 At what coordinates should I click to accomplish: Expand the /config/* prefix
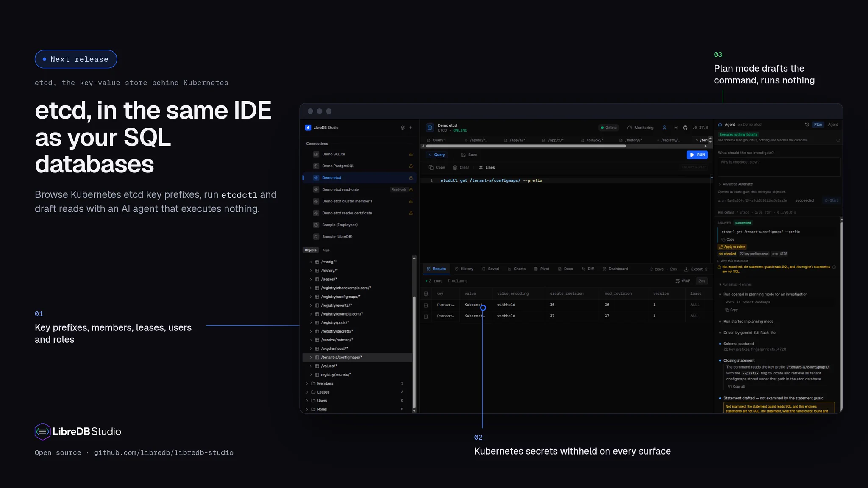tap(311, 262)
